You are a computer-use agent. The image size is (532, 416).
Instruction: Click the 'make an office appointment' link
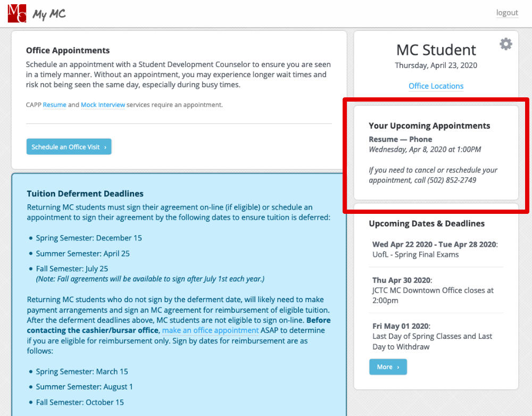coord(210,330)
